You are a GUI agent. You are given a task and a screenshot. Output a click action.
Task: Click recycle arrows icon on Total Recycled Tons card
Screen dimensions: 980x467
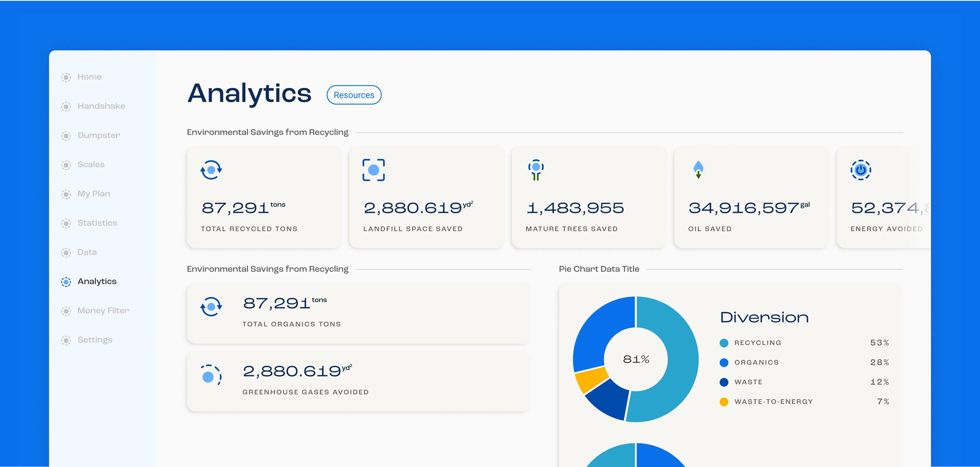(x=211, y=169)
